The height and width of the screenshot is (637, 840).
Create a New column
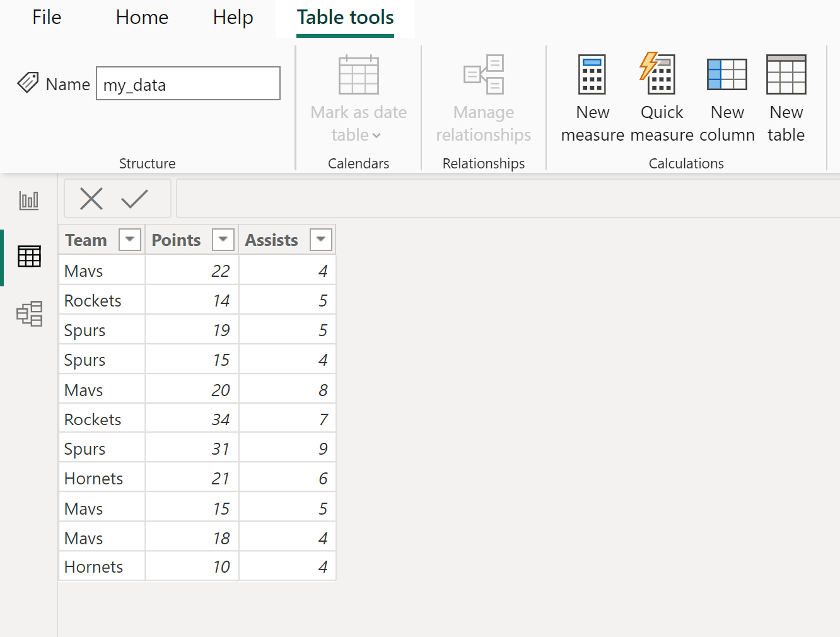coord(726,74)
